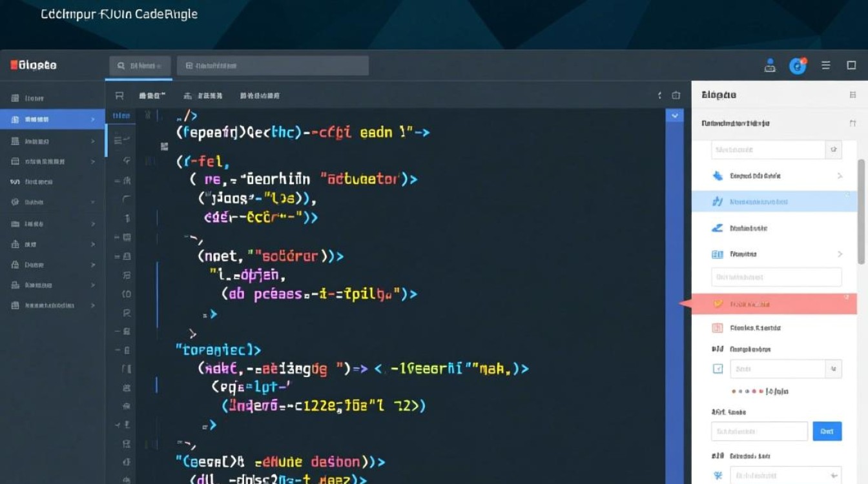Click the user profile icon in header
The height and width of the screenshot is (484, 868).
769,65
